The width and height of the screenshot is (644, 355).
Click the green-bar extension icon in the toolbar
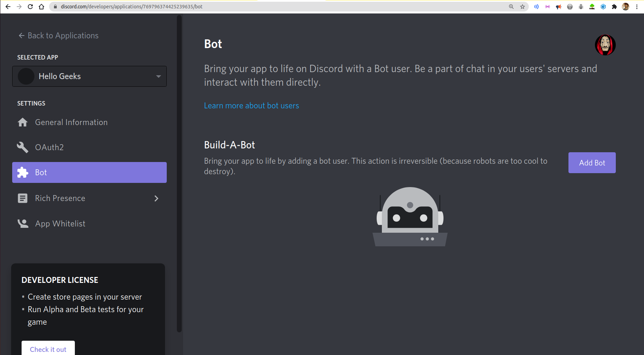coord(592,7)
